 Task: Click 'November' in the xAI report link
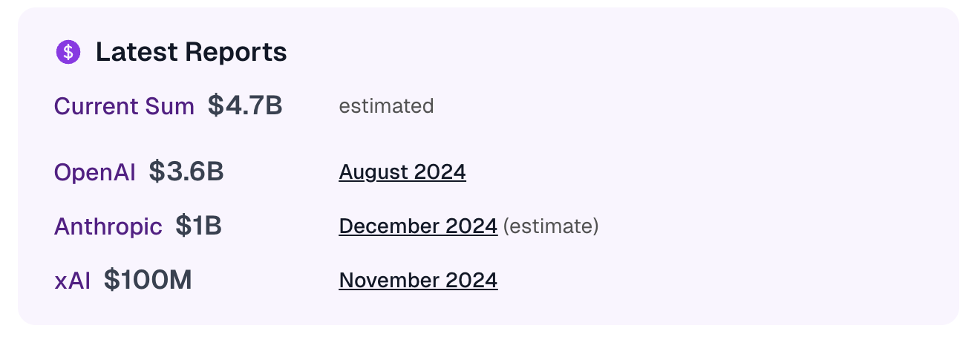(389, 280)
